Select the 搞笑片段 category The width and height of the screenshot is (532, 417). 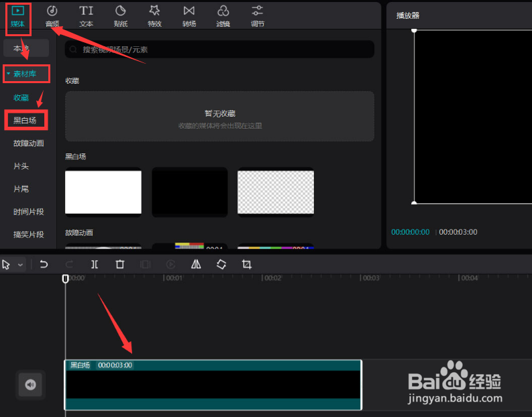tap(28, 234)
